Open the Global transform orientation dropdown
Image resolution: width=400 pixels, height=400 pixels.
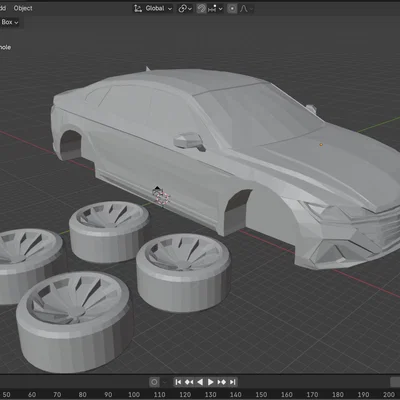point(153,8)
